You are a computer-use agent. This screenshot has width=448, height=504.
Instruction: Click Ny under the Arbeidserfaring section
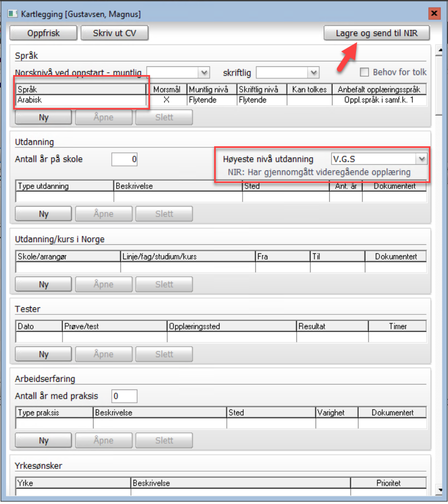[x=44, y=440]
